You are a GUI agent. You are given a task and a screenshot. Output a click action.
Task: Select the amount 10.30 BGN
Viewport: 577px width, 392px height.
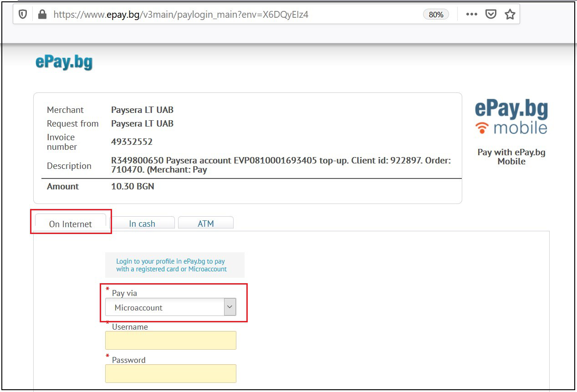coord(133,186)
